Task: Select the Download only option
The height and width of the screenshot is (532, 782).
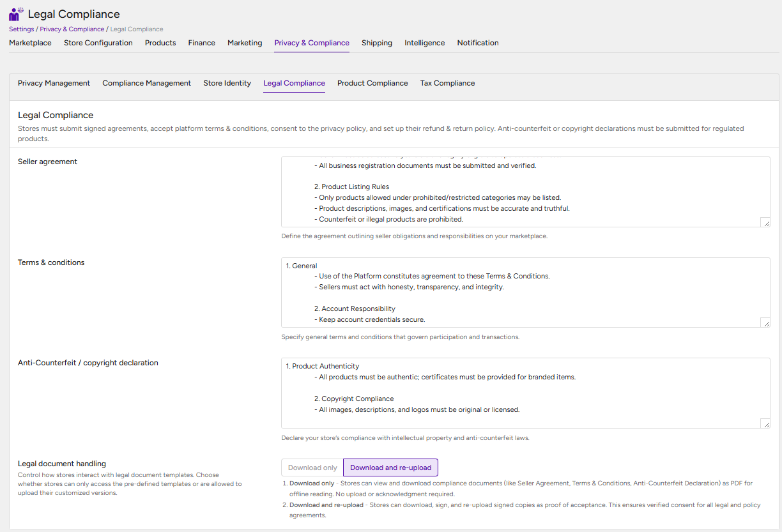Action: point(312,467)
